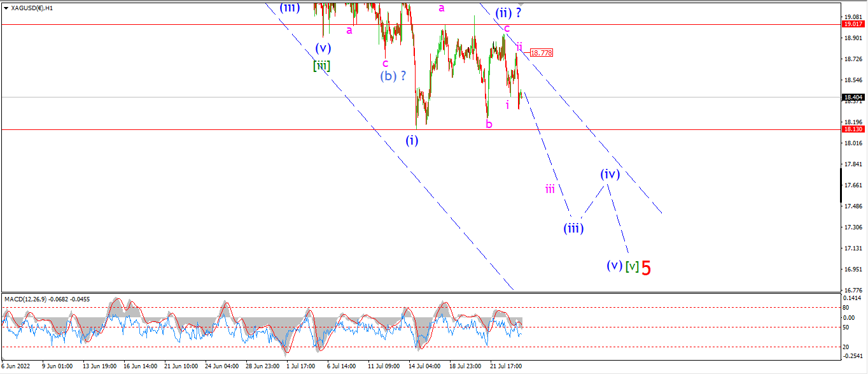Select the blue (iii) projected wave label

(573, 227)
